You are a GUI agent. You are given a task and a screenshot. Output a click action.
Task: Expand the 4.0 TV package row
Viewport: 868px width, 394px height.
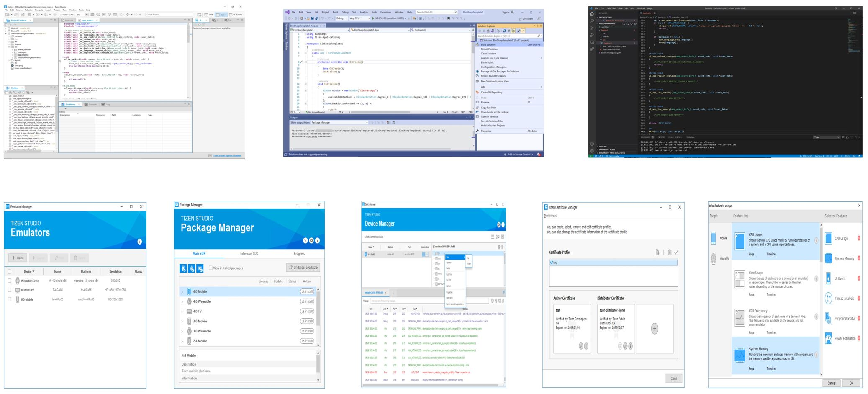(x=182, y=312)
